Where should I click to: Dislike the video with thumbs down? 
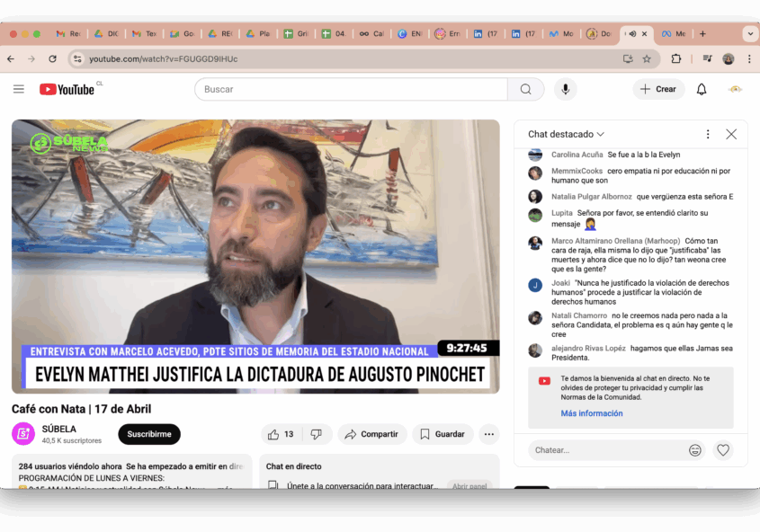click(x=316, y=434)
